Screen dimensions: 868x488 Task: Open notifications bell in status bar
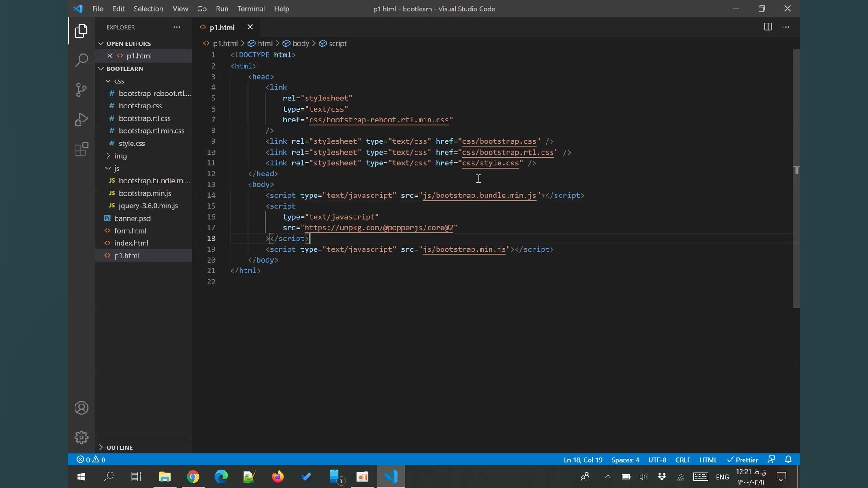pos(788,460)
